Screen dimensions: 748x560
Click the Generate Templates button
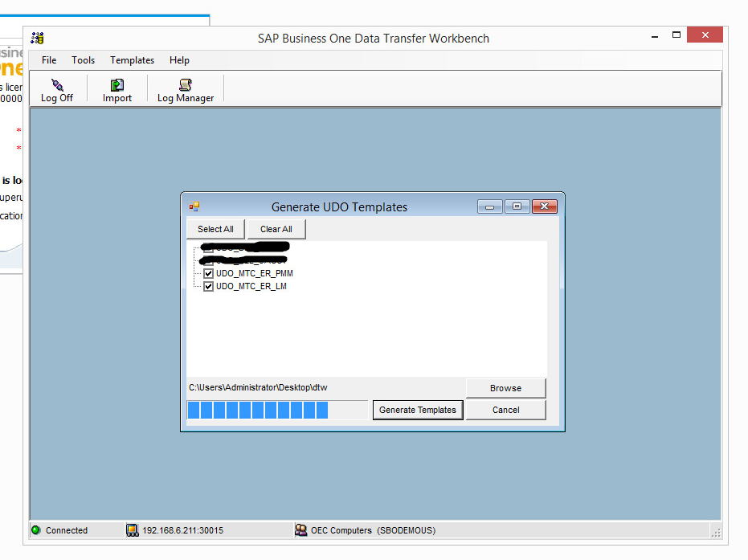pyautogui.click(x=418, y=410)
